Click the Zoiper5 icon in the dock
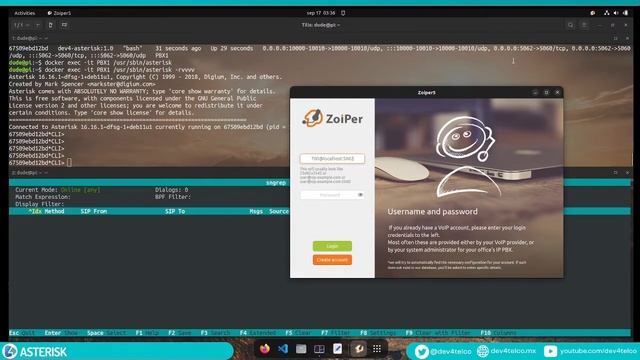Viewport: 640px width, 360px height. pos(359,349)
